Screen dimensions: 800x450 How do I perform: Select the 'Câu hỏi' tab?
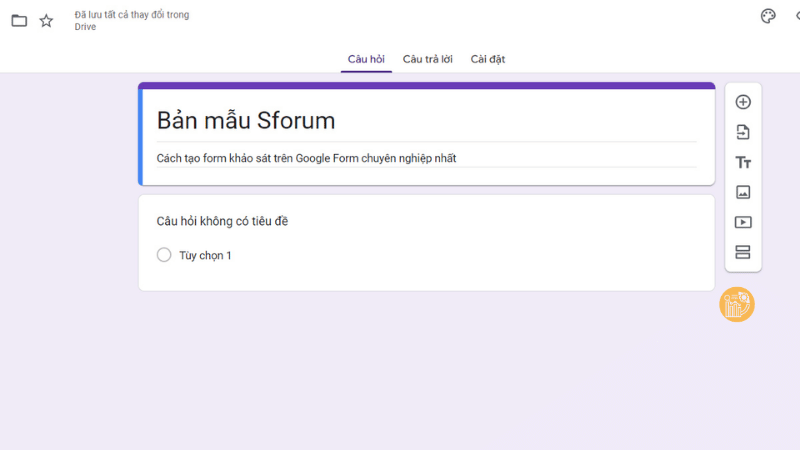coord(366,59)
